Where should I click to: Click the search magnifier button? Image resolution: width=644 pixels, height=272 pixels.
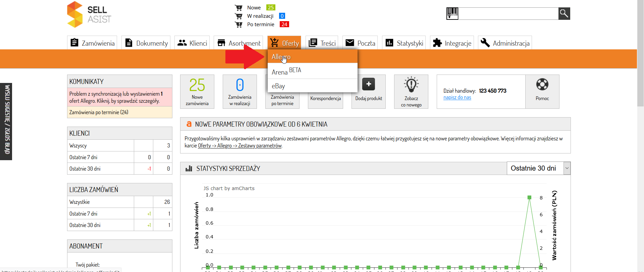564,13
